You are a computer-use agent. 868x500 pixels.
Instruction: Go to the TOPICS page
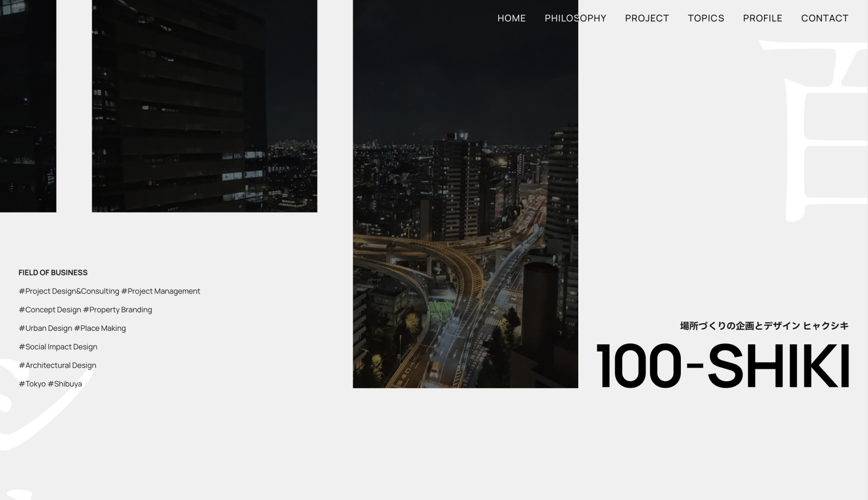[705, 18]
